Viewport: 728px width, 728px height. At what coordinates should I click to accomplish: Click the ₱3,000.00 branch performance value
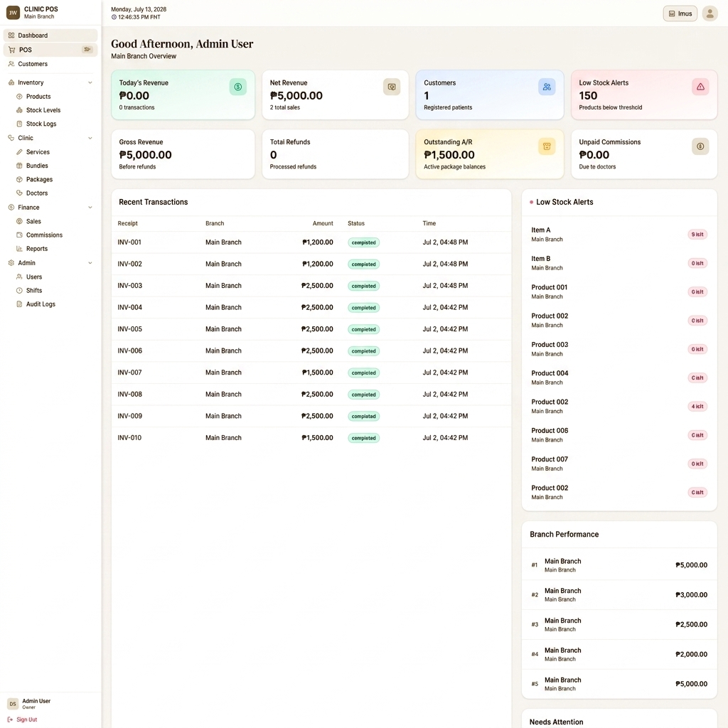691,595
